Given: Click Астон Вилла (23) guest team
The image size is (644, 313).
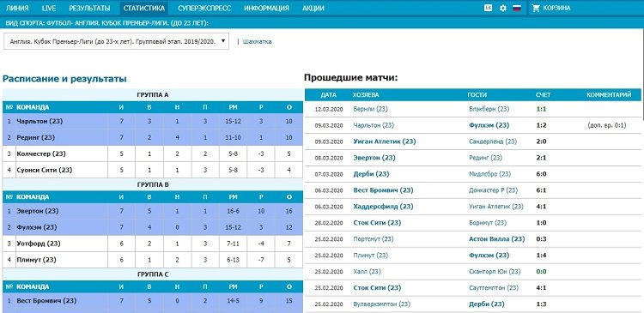Looking at the screenshot, I should [x=497, y=238].
